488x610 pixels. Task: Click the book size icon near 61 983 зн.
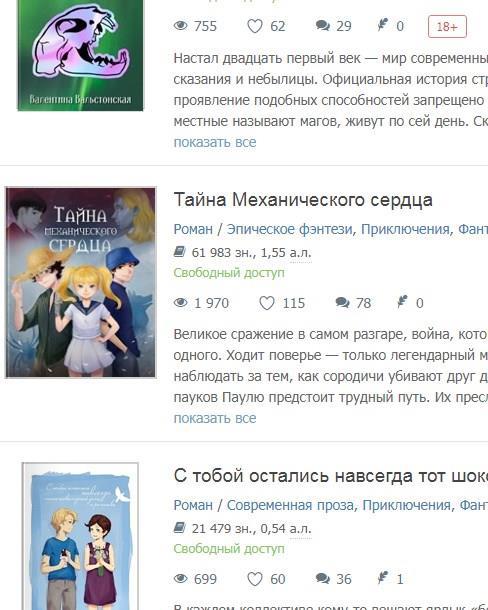(179, 252)
